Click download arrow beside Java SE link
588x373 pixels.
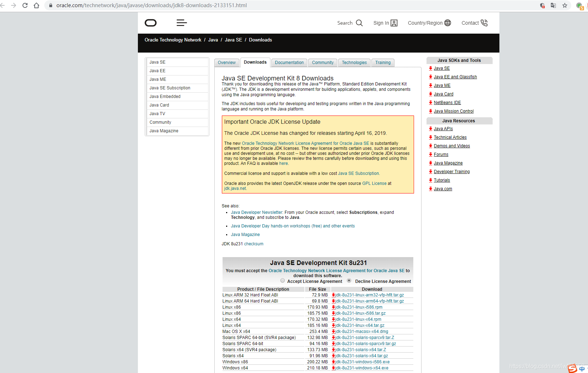[430, 68]
